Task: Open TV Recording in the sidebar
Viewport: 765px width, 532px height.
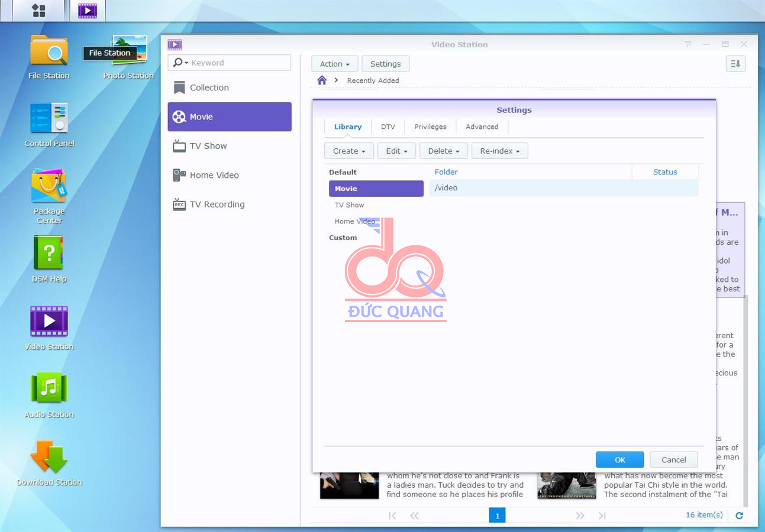Action: tap(230, 205)
